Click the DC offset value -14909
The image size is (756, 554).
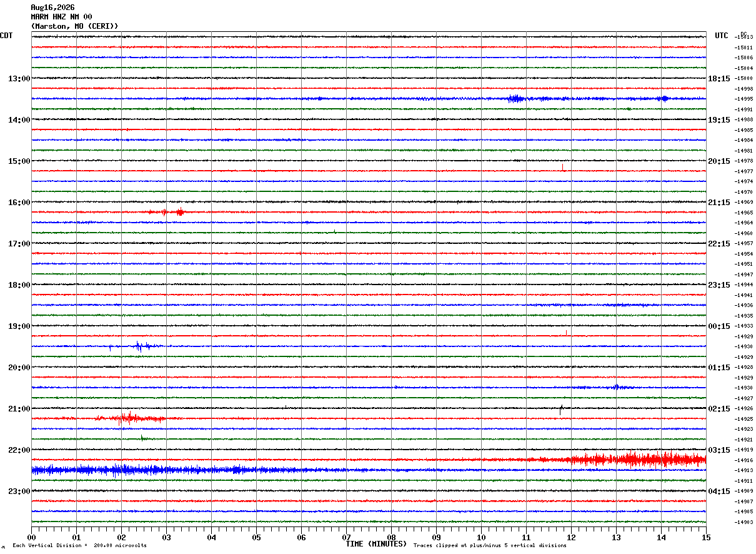(x=744, y=491)
